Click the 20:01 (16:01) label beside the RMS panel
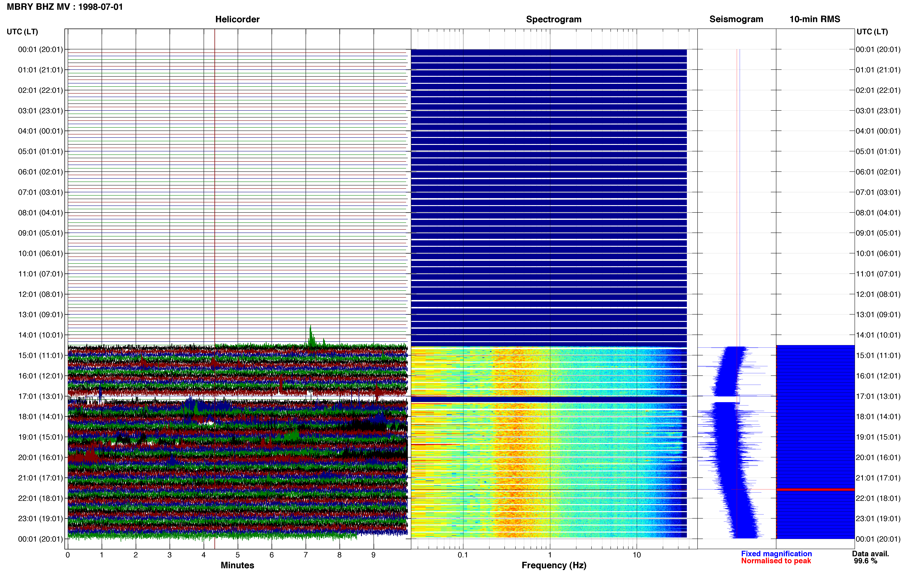This screenshot has width=924, height=578. coord(878,458)
